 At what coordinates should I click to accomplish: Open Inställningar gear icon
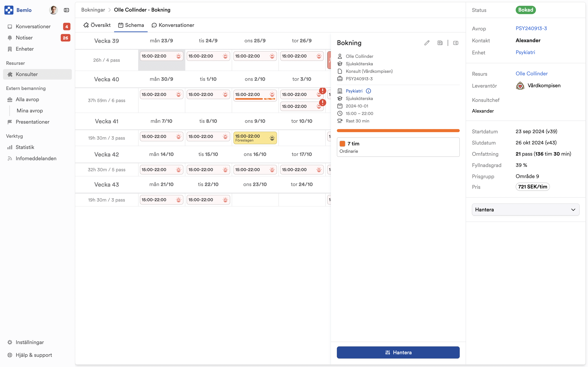pos(10,342)
